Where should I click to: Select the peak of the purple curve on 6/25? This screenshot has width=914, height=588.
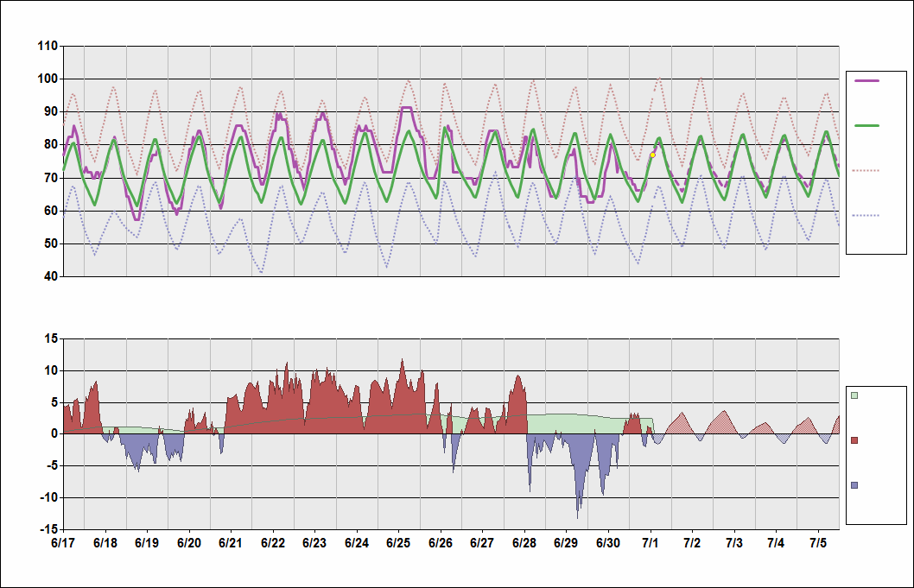pyautogui.click(x=406, y=108)
